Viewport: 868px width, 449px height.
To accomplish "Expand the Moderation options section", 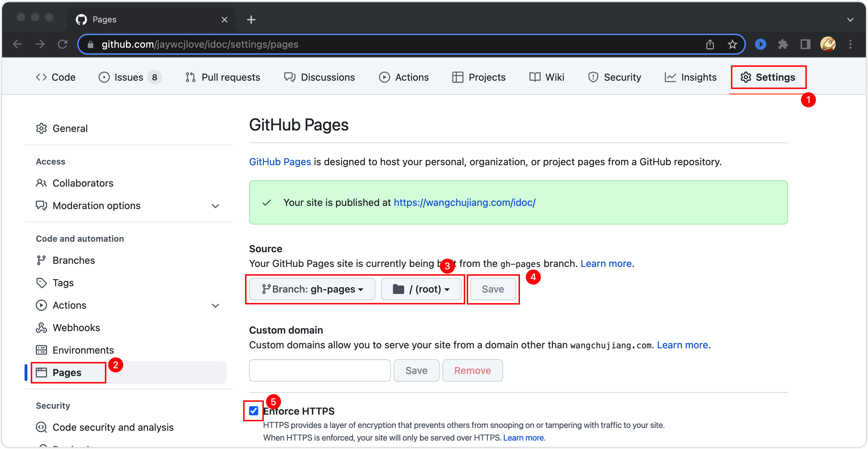I will pyautogui.click(x=215, y=206).
